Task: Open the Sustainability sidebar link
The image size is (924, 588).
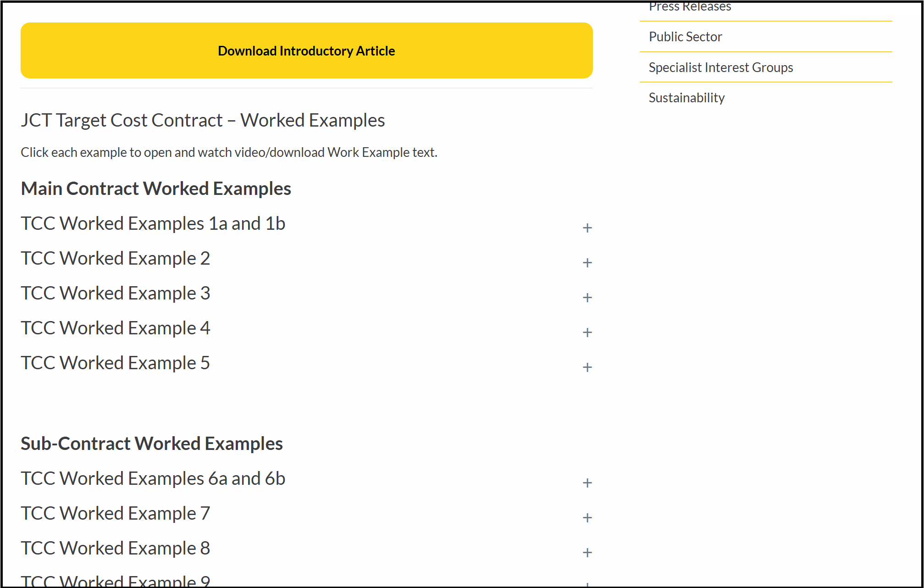Action: tap(686, 98)
